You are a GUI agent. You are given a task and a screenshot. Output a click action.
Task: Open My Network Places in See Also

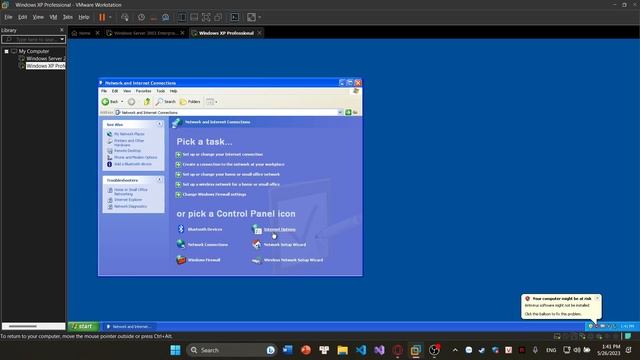(129, 134)
